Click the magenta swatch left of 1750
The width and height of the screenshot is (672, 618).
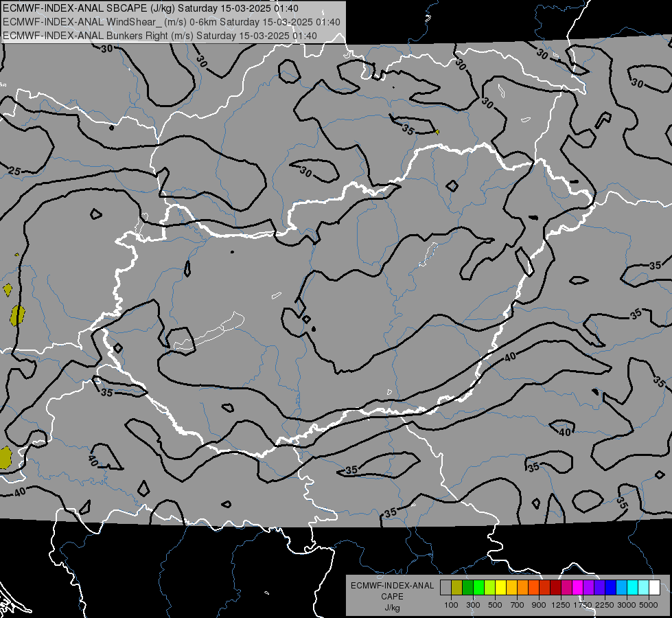coord(578,587)
